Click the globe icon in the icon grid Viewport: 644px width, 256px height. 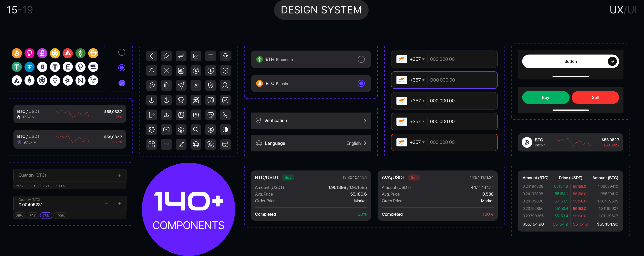pos(196,144)
